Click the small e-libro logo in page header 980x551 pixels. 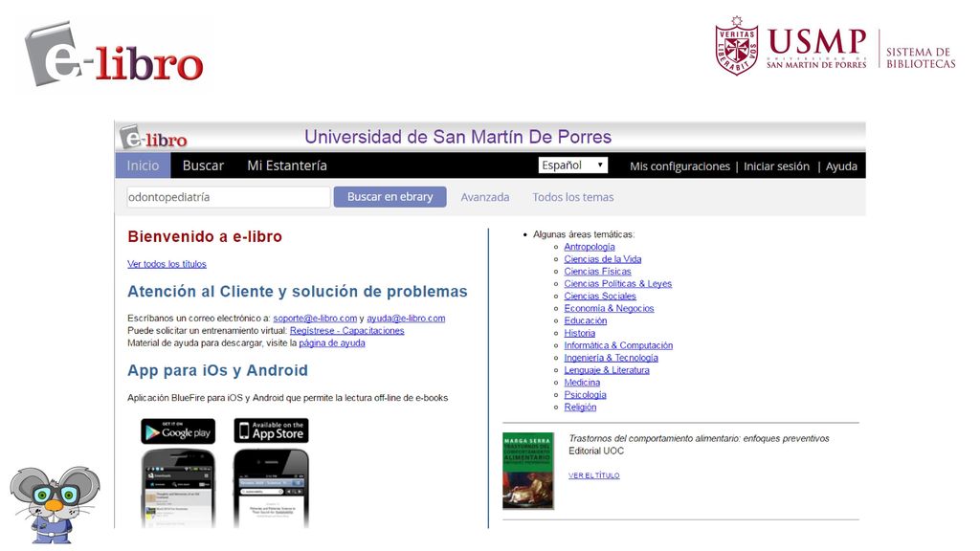pos(154,138)
